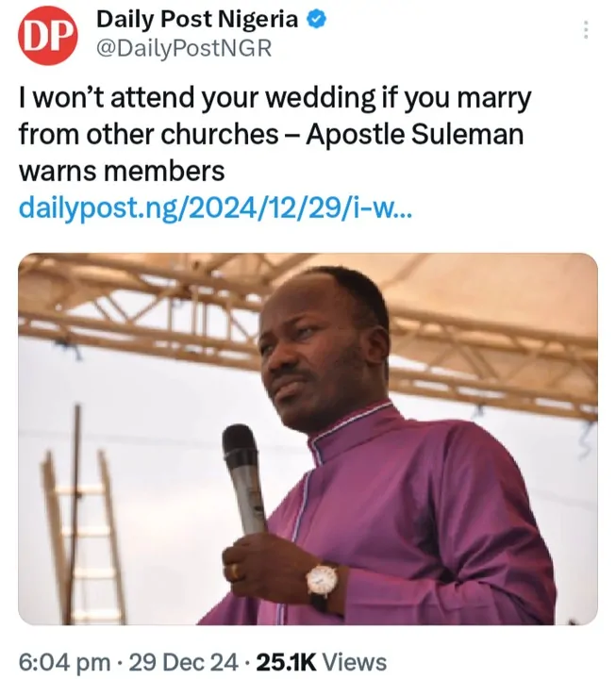Click the Daily Post Nigeria display name
Screen dimensions: 616x679
[198, 19]
